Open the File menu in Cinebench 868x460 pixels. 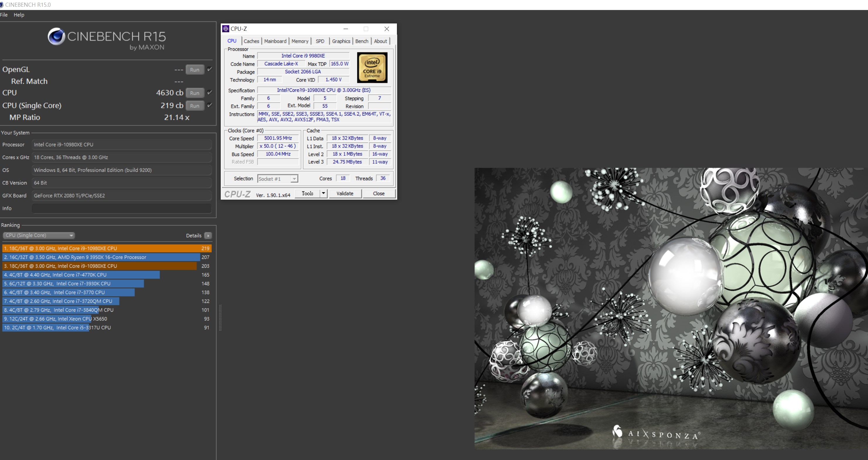point(4,15)
